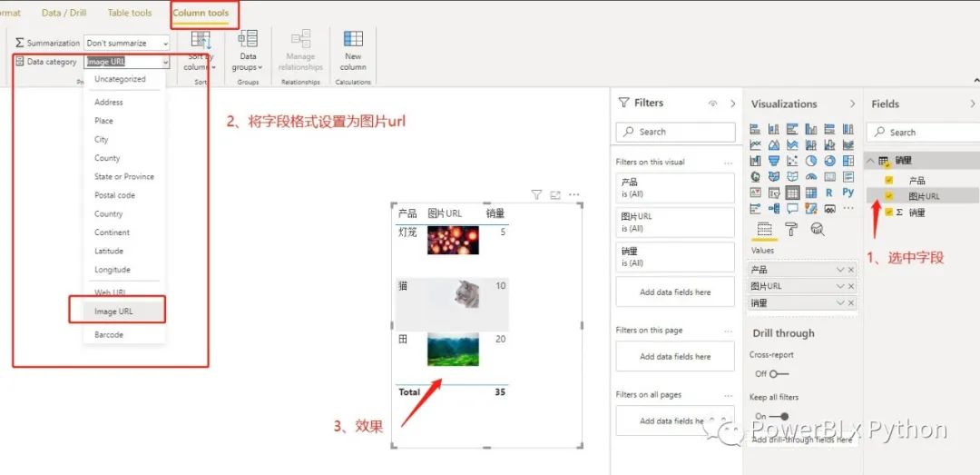Expand the 销量 value field chevron
Image resolution: width=980 pixels, height=475 pixels.
(x=840, y=303)
